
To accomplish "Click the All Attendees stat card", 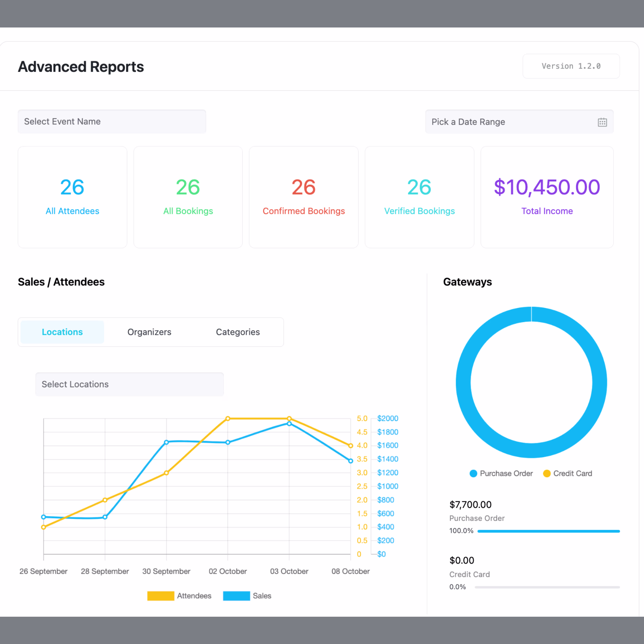I will click(72, 197).
